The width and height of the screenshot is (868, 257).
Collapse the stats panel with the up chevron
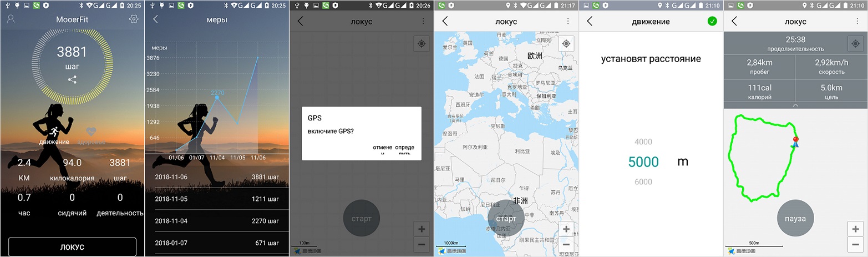[795, 105]
